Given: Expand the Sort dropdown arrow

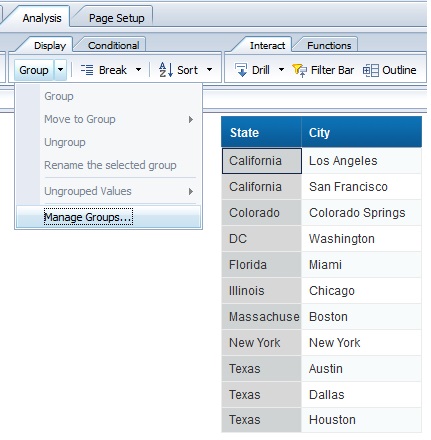Looking at the screenshot, I should [209, 70].
